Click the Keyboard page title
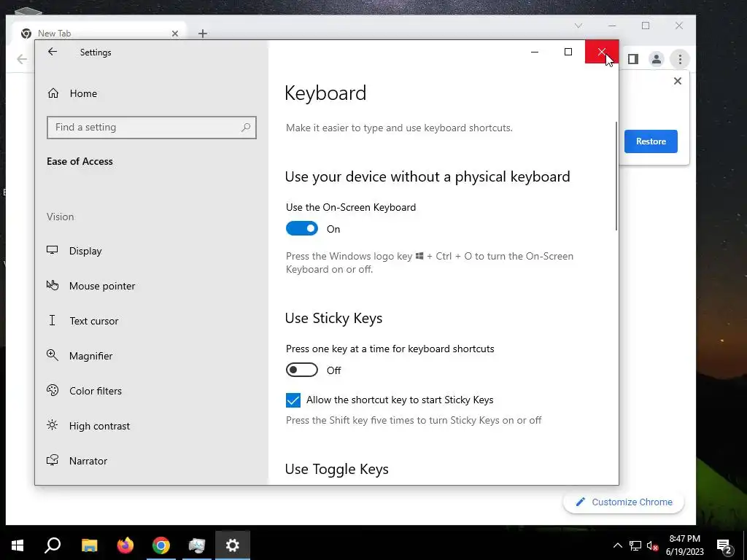The height and width of the screenshot is (560, 747). [325, 93]
